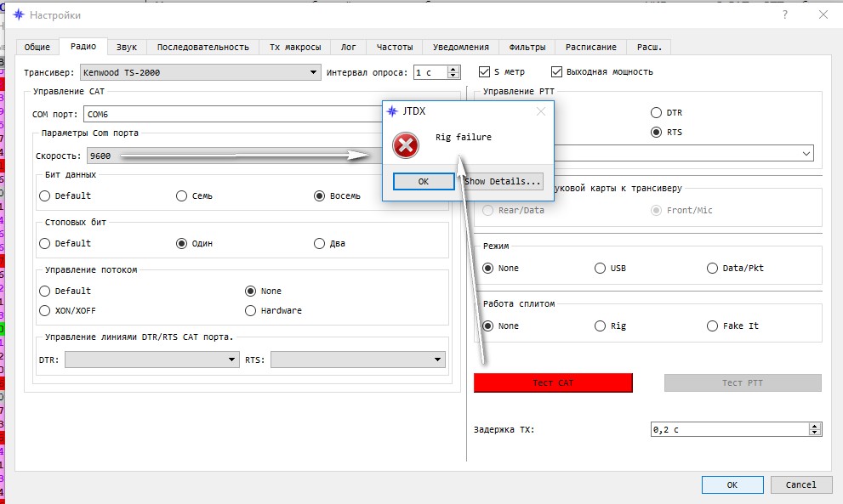Screen dimensions: 843x504
Task: Click the help question mark in title bar
Action: pyautogui.click(x=784, y=14)
